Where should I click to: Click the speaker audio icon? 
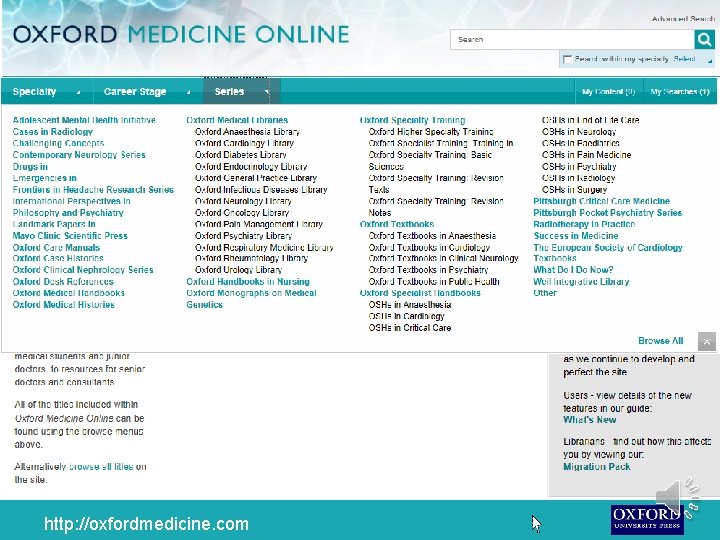678,497
